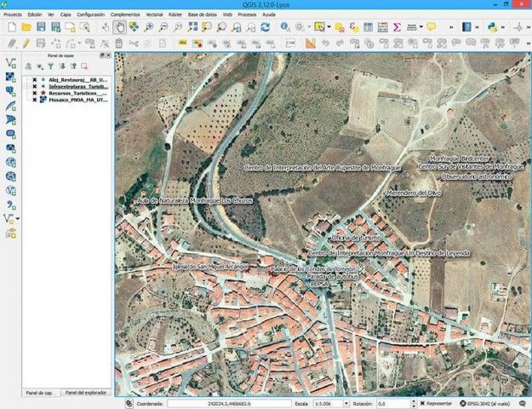The height and width of the screenshot is (409, 532).
Task: Expand the select features tool dropdown arrow
Action: [x=329, y=27]
